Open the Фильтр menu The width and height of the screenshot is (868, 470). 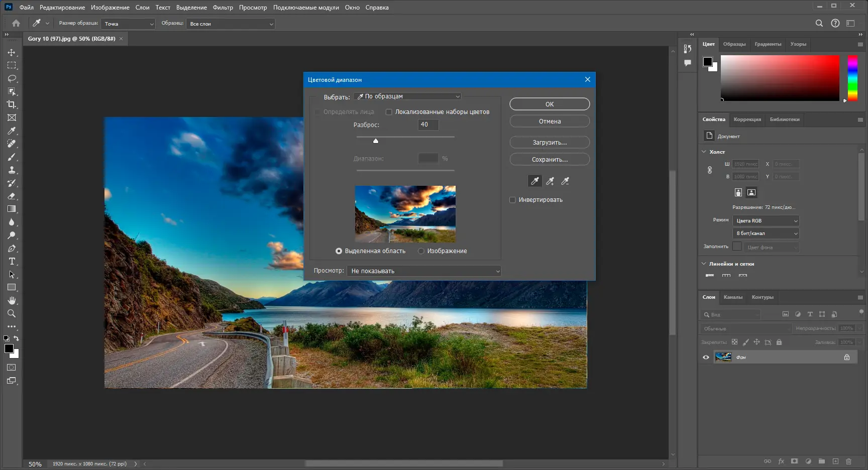click(223, 8)
